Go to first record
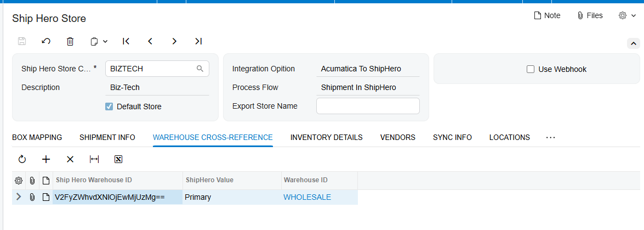Viewport: 644px width, 230px height. 126,41
